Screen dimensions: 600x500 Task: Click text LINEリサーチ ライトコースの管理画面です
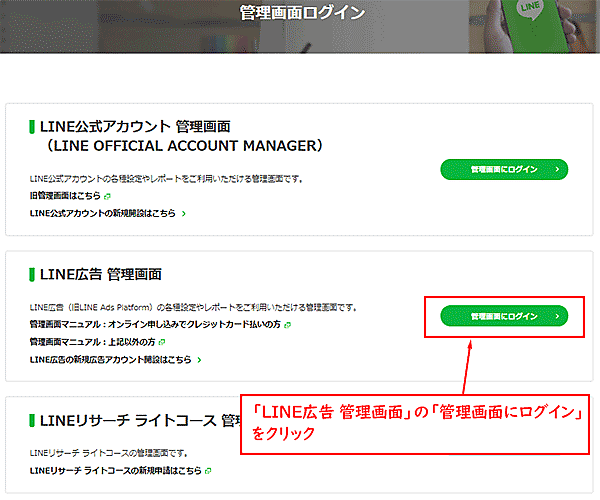click(x=109, y=453)
